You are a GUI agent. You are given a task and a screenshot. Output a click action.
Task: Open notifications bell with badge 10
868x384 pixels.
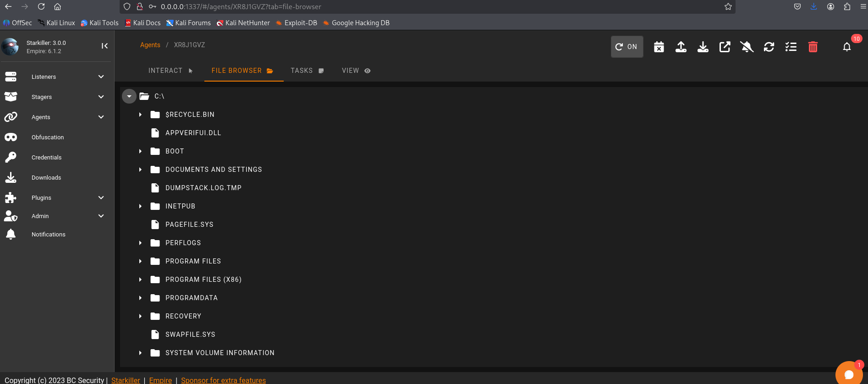tap(846, 47)
